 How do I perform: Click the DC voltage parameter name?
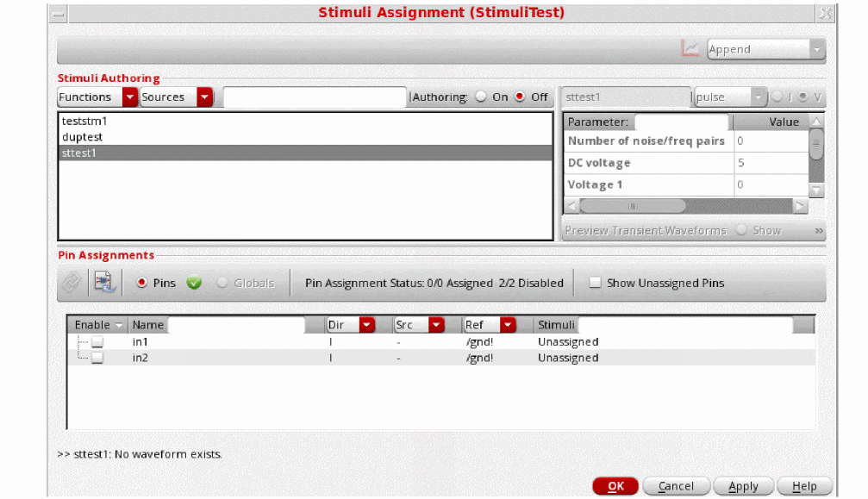click(599, 163)
